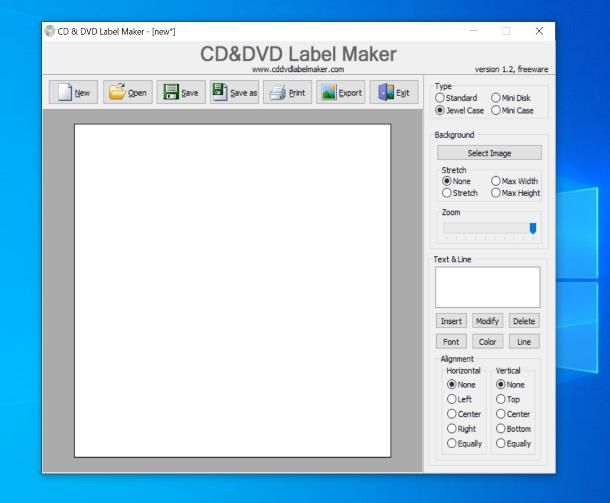Viewport: 610px width, 503px height.
Task: Select the Jewel Case label type
Action: coord(459,110)
